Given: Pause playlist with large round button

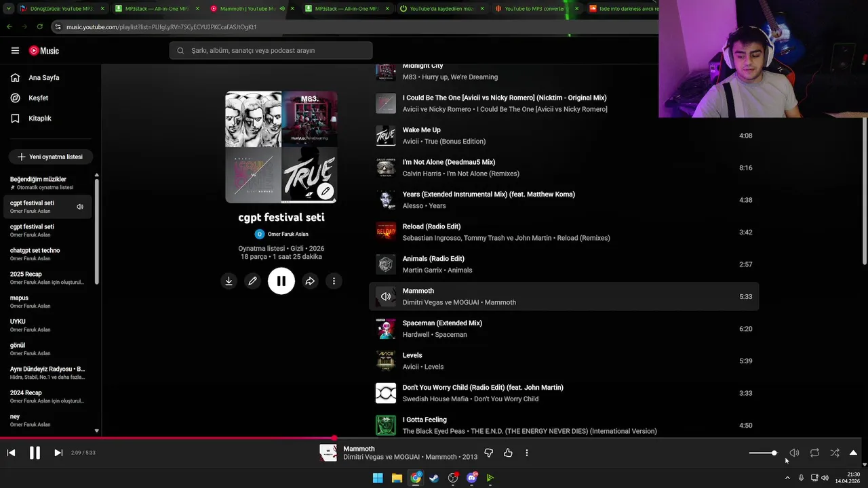Looking at the screenshot, I should point(281,281).
